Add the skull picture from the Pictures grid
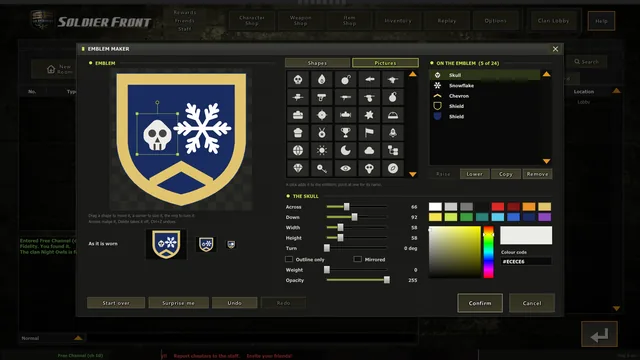The height and width of the screenshot is (360, 640). pos(298,80)
